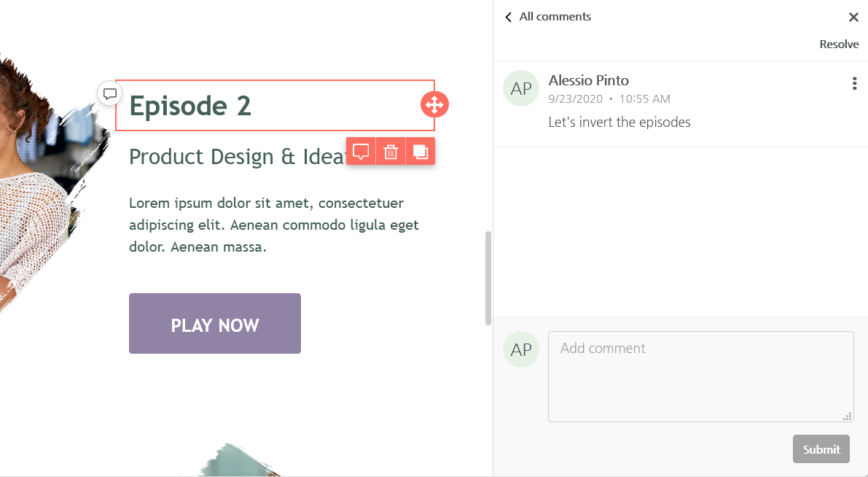Click the comment icon in the orange toolbar

pyautogui.click(x=361, y=152)
